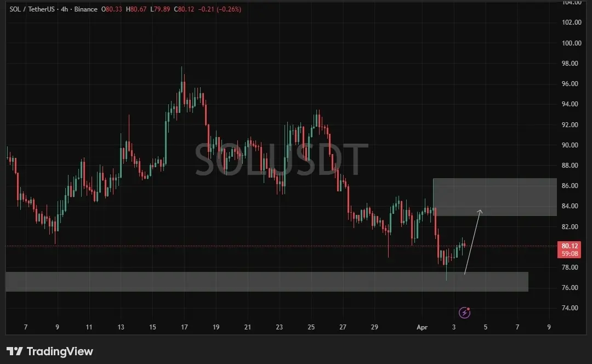Viewport: 592px width, 364px height.
Task: Click the 13 date label on time axis
Action: pos(121,327)
